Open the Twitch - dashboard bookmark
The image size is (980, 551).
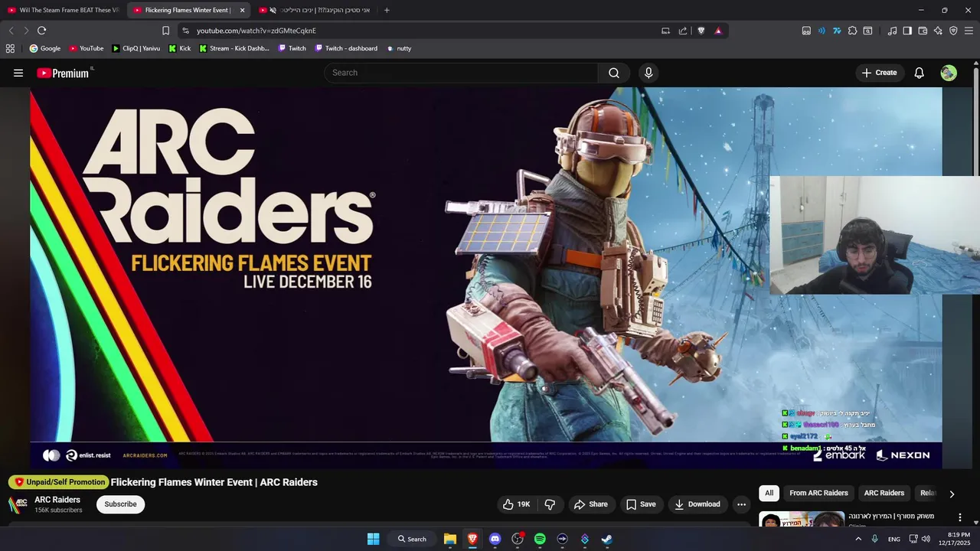(345, 48)
